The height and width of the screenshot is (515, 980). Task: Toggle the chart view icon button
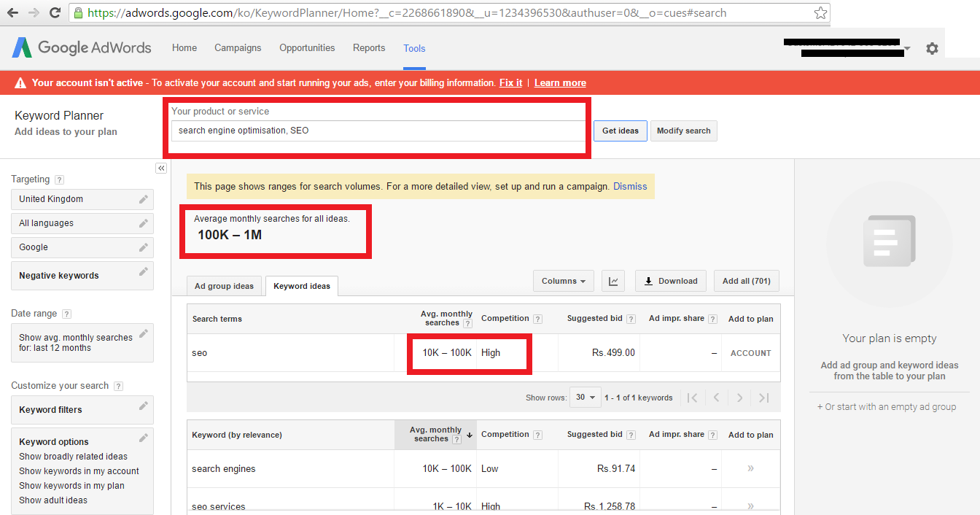613,281
